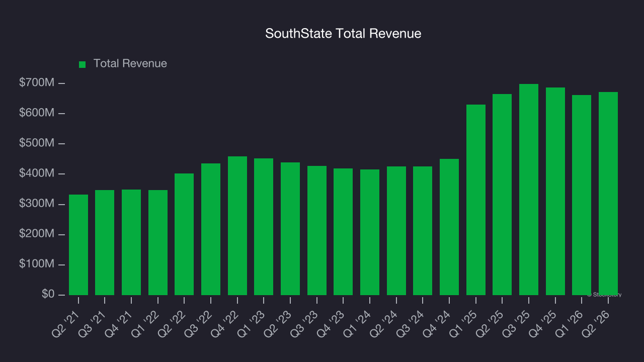Pick the Q3 '22 revenue bar
Screen dimensions: 644x362
[211, 229]
